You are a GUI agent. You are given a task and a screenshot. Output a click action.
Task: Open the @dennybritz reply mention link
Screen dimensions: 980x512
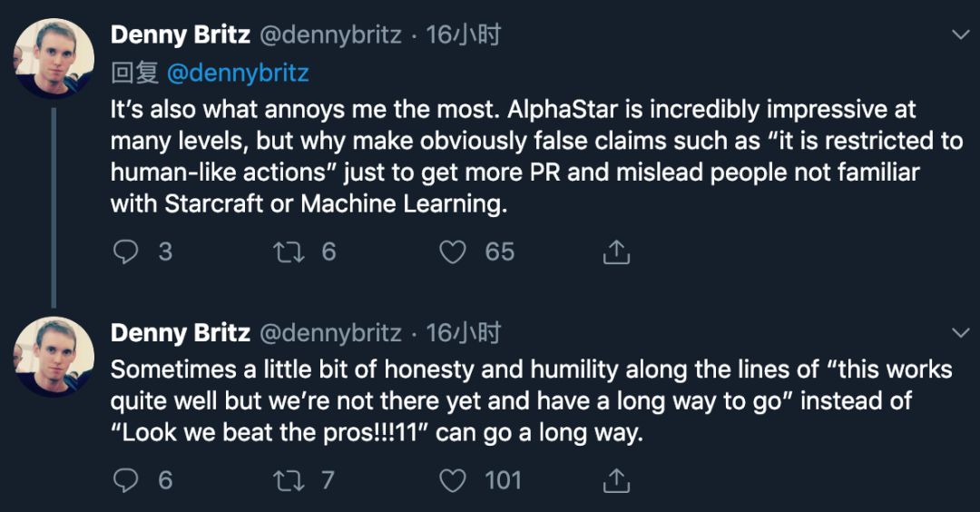point(238,73)
